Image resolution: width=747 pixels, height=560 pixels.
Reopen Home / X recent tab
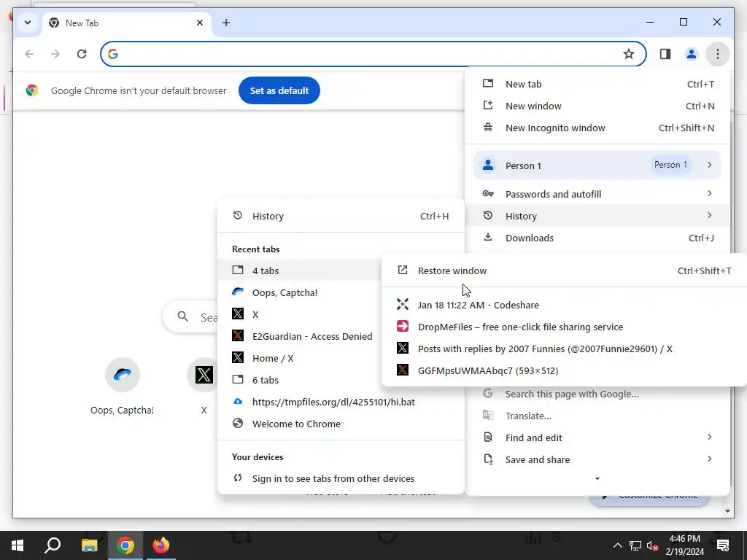click(x=299, y=358)
